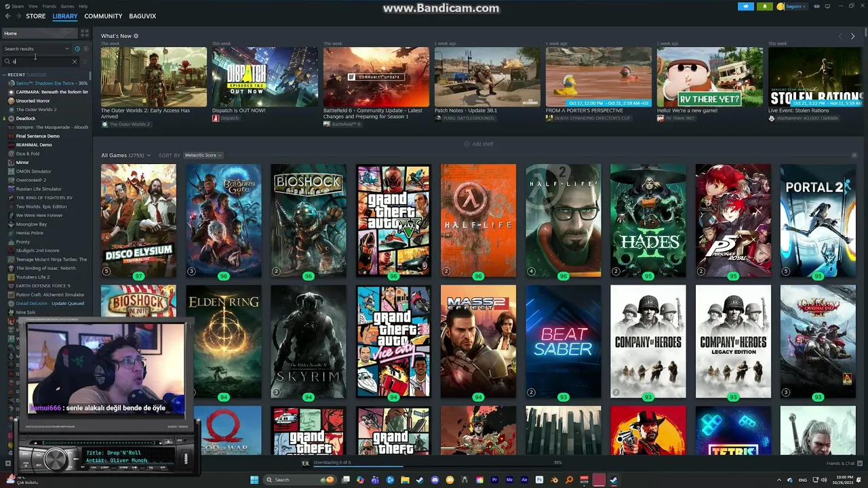This screenshot has height=488, width=868.
Task: Open the Friends menu
Action: point(50,6)
